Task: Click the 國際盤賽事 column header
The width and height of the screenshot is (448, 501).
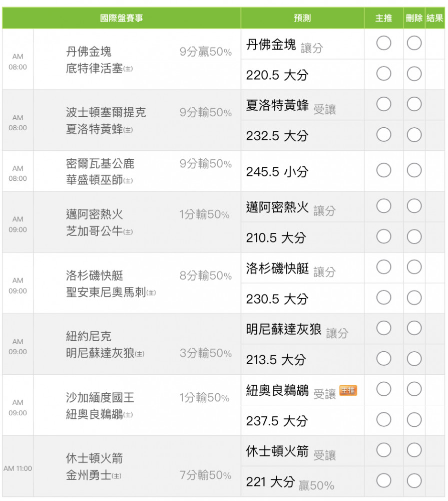Action: (x=121, y=18)
